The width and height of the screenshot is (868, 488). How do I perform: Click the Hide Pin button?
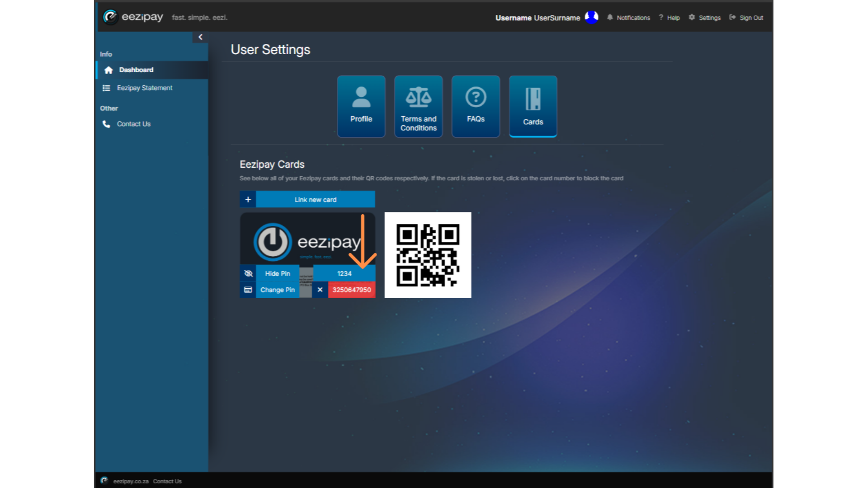click(278, 273)
